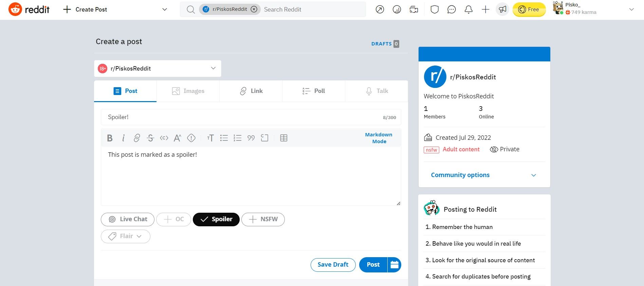Click rule '3. Look for the original source'

480,260
